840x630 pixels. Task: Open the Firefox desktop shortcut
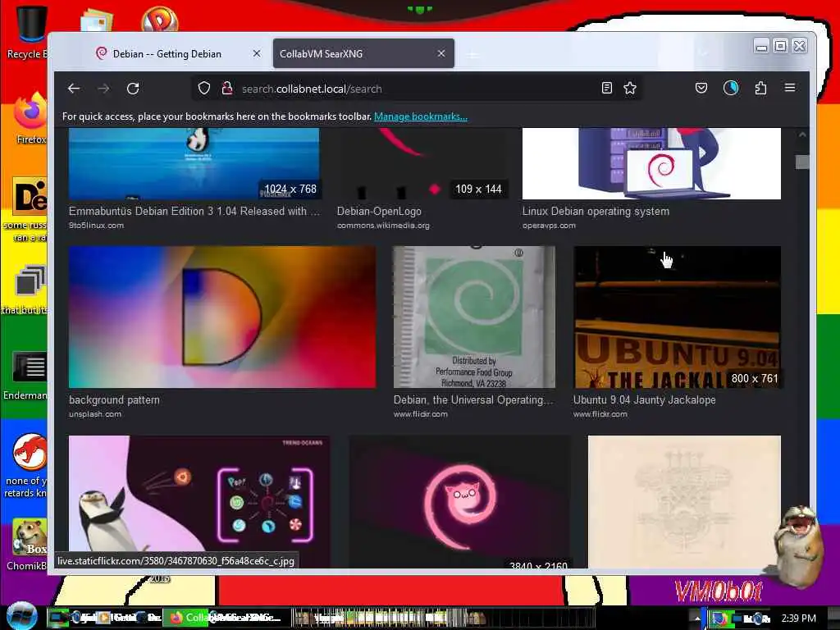(30, 119)
